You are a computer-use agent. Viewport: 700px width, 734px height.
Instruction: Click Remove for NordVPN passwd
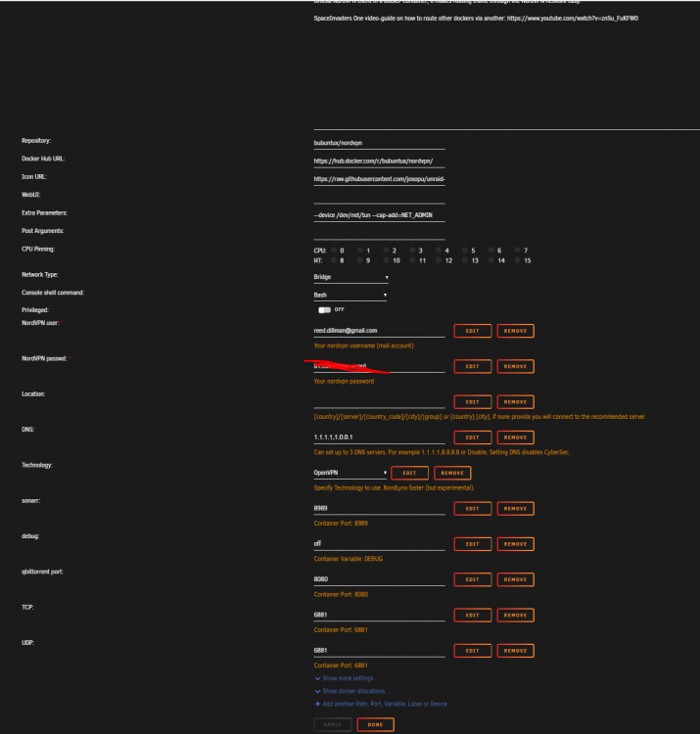click(x=516, y=367)
